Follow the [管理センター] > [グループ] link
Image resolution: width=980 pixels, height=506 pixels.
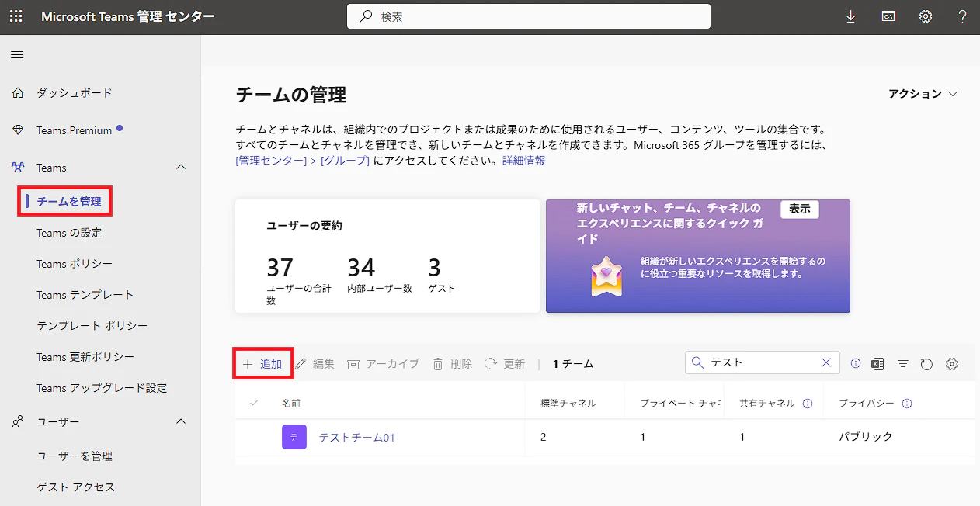point(302,161)
